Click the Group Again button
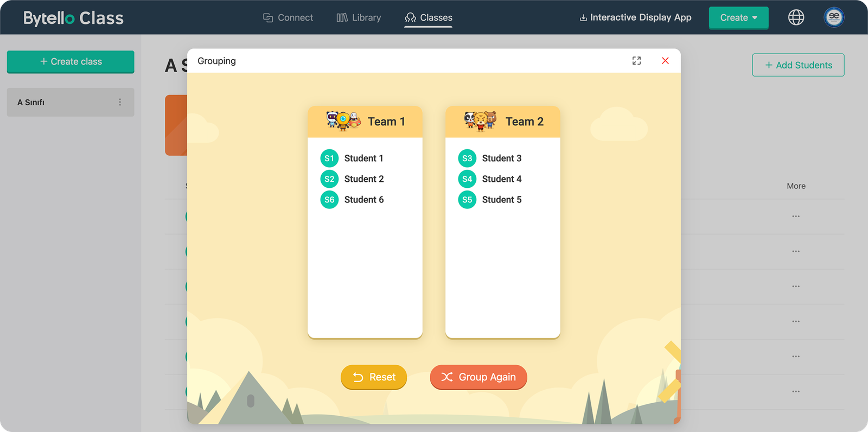This screenshot has width=868, height=432. pos(478,377)
